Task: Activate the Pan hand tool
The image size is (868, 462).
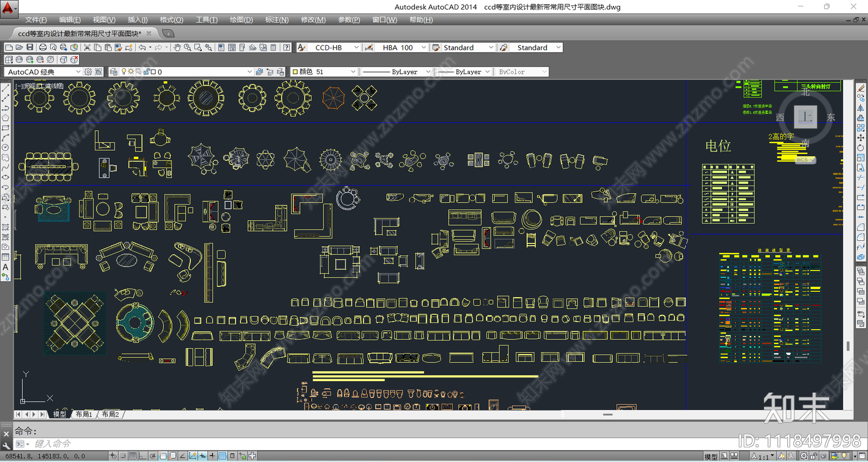Action: pos(177,48)
